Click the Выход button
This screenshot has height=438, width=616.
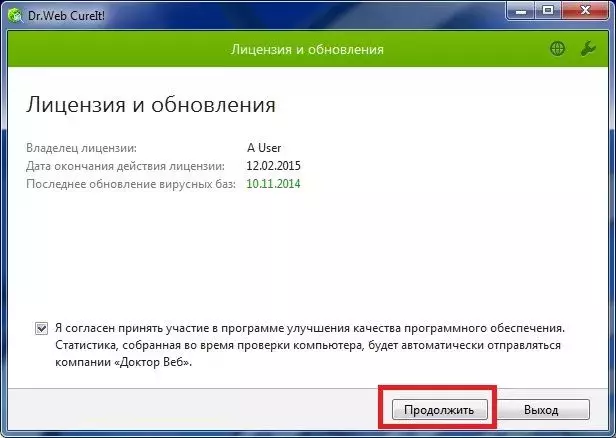pyautogui.click(x=541, y=410)
